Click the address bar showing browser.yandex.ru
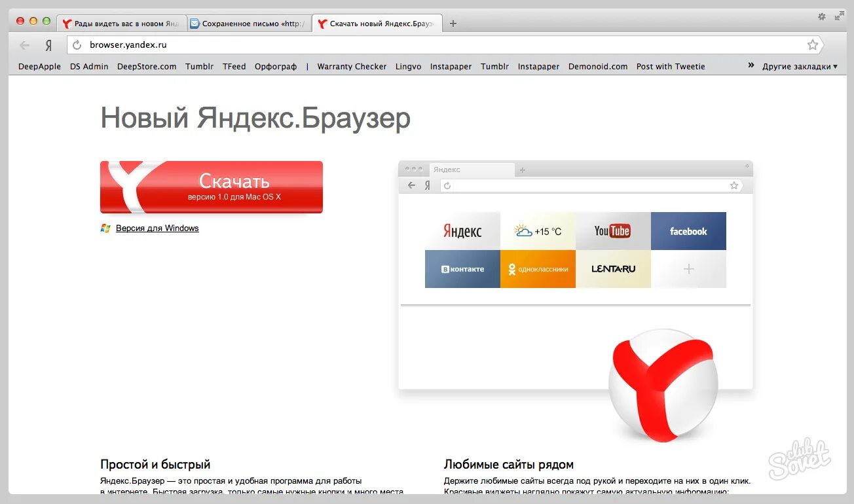This screenshot has width=854, height=504. [445, 45]
